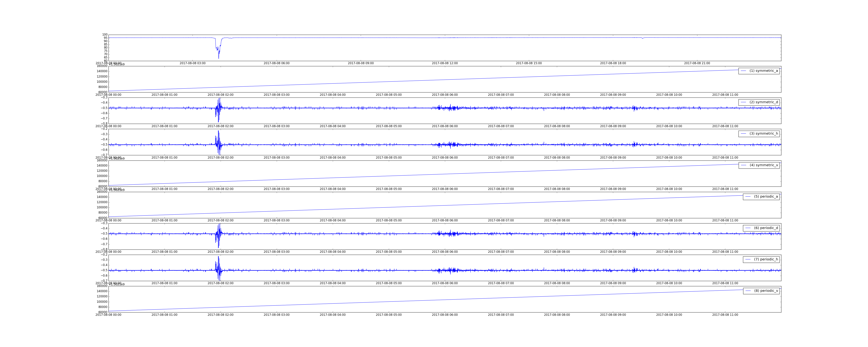Screen dimensions: 868x347
Task: Click the "70" y-axis tick of top plot
Action: click(106, 54)
